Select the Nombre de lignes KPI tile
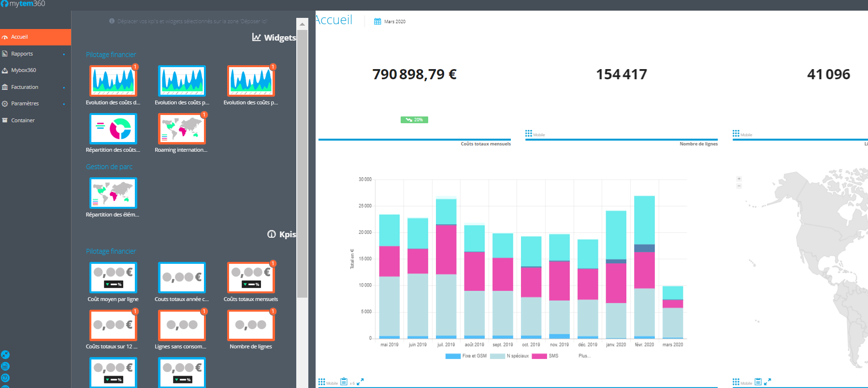The width and height of the screenshot is (868, 388). 251,325
